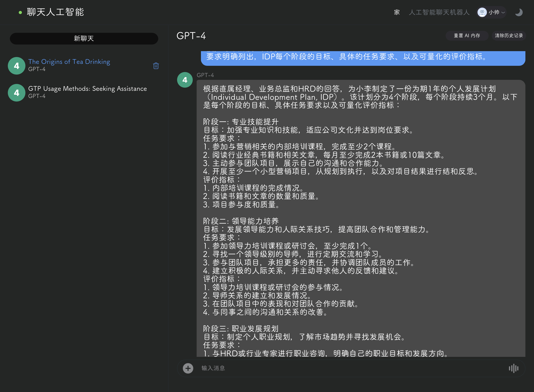Open The Origins of Tea Drinking chat
The image size is (534, 392).
pos(69,62)
